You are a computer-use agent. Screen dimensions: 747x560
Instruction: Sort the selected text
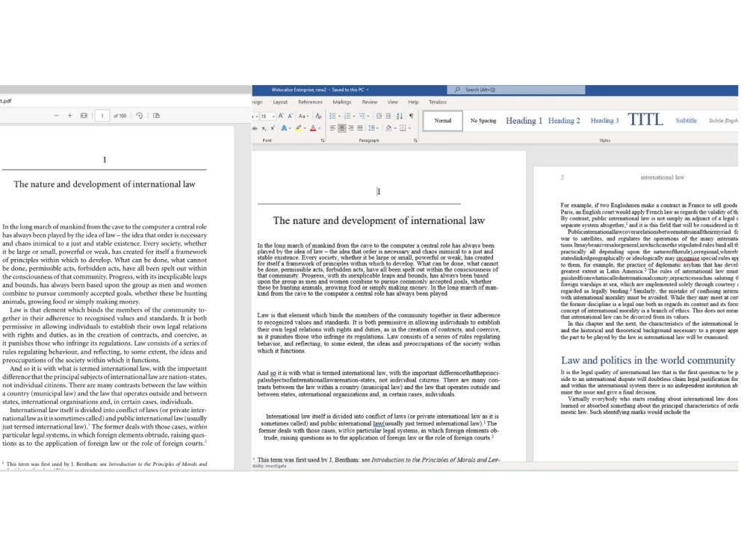(x=400, y=116)
